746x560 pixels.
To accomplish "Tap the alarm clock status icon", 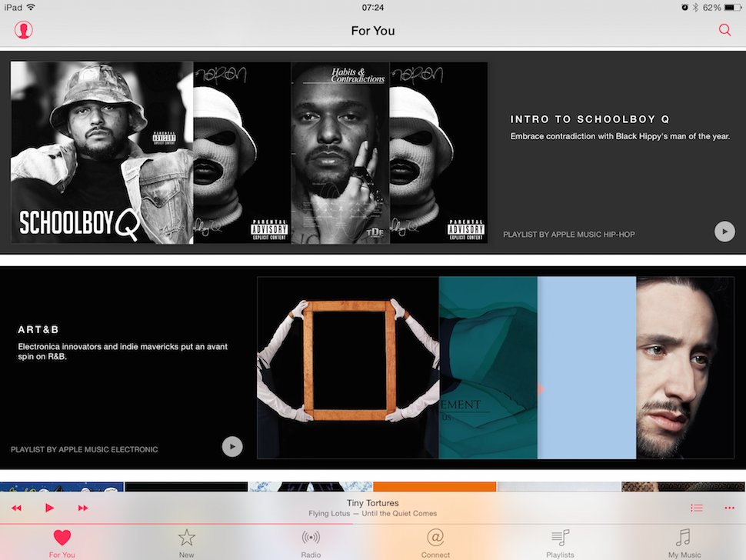I will [684, 8].
